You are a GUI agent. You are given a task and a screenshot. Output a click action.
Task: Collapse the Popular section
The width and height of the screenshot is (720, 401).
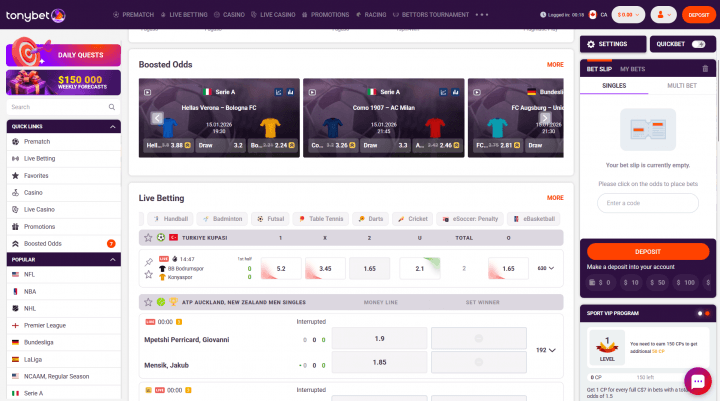112,260
